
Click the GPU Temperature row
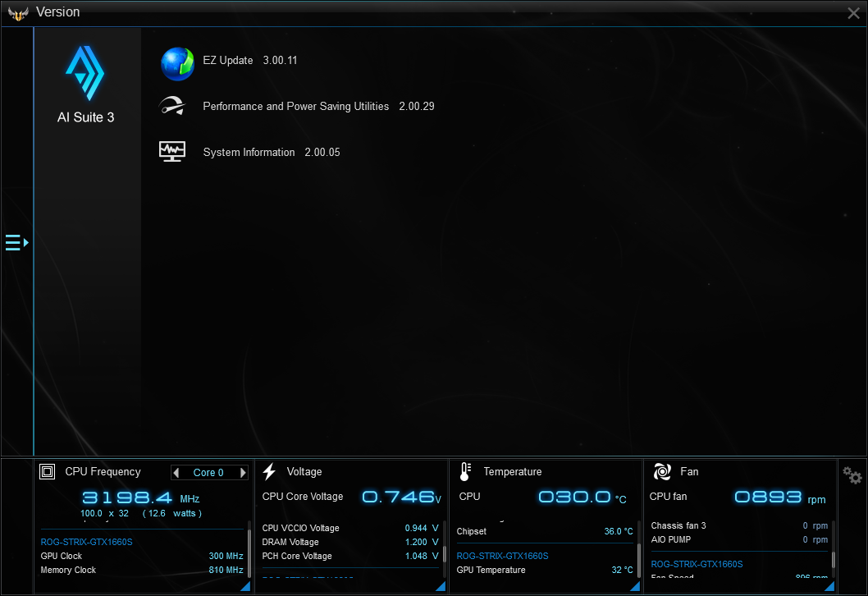pyautogui.click(x=545, y=570)
